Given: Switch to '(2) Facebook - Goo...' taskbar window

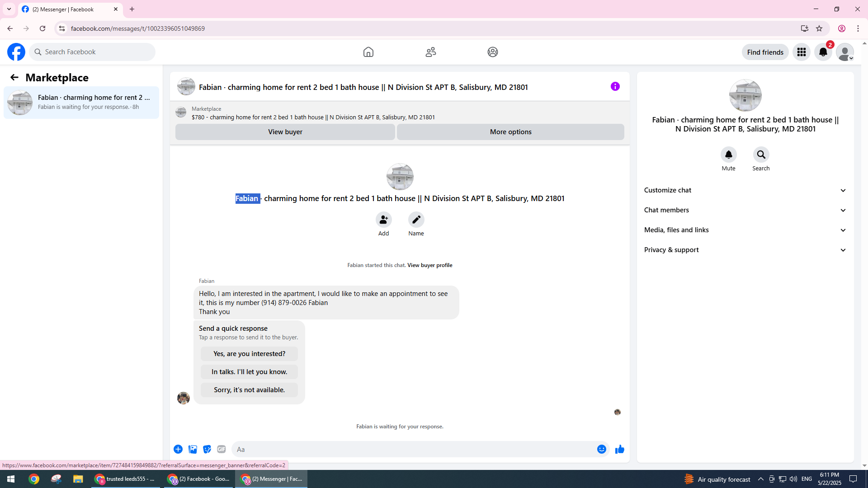Looking at the screenshot, I should (199, 479).
